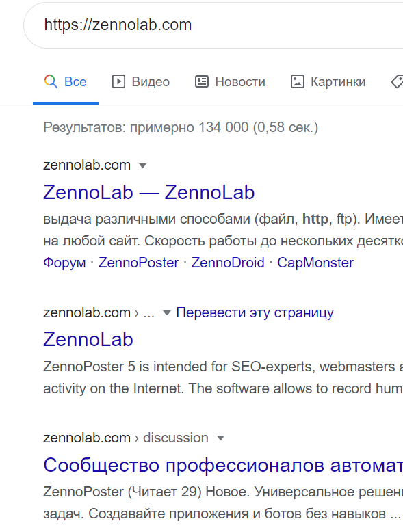Open the Форум sitelink

tap(64, 263)
